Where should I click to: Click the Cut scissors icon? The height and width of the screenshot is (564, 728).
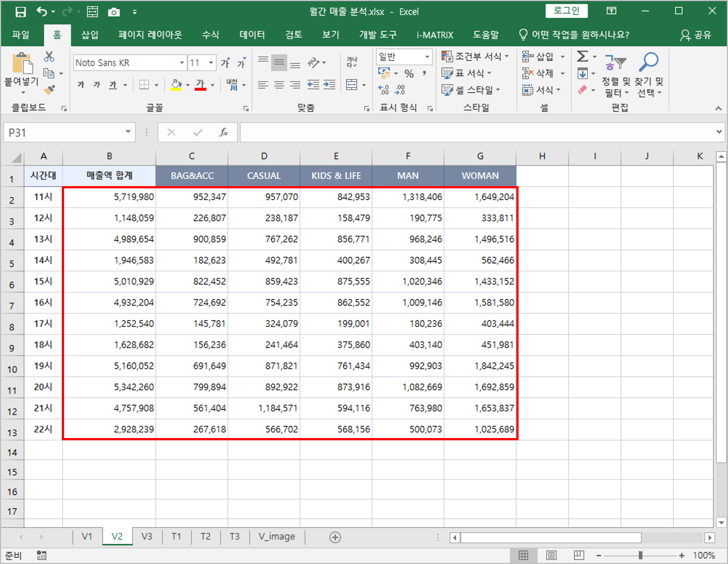click(49, 56)
